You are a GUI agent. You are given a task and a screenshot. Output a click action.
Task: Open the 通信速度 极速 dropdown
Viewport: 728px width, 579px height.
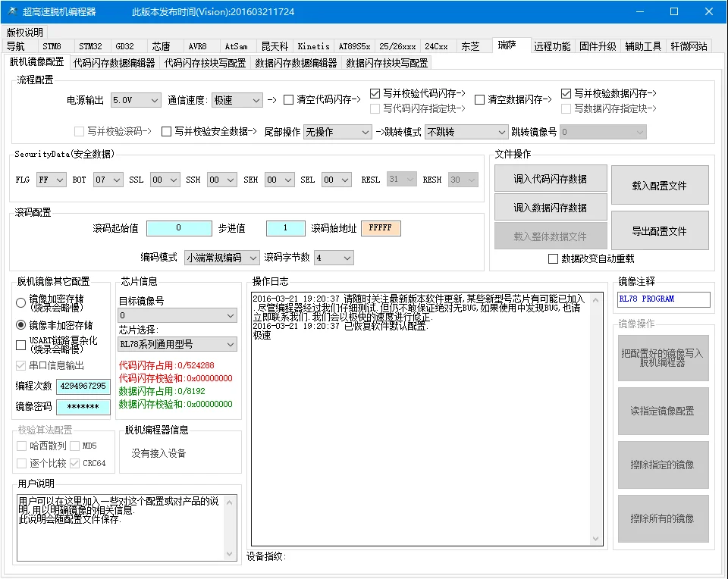[x=237, y=100]
